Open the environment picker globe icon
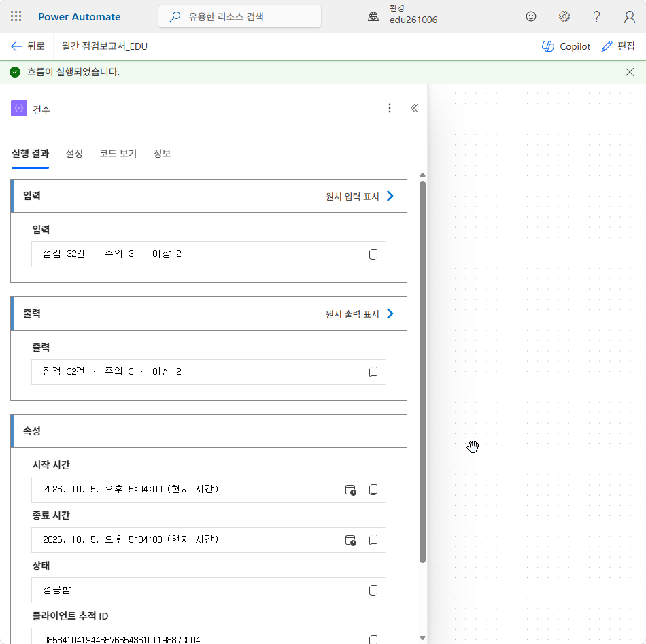The height and width of the screenshot is (644, 646). [373, 16]
